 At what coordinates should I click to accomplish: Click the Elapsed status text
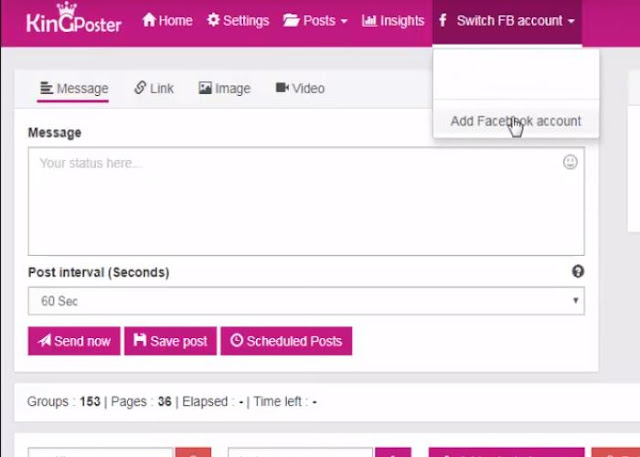(x=213, y=402)
